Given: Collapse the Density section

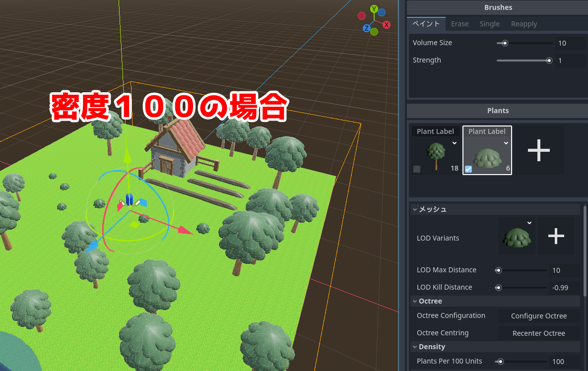Looking at the screenshot, I should click(x=495, y=347).
